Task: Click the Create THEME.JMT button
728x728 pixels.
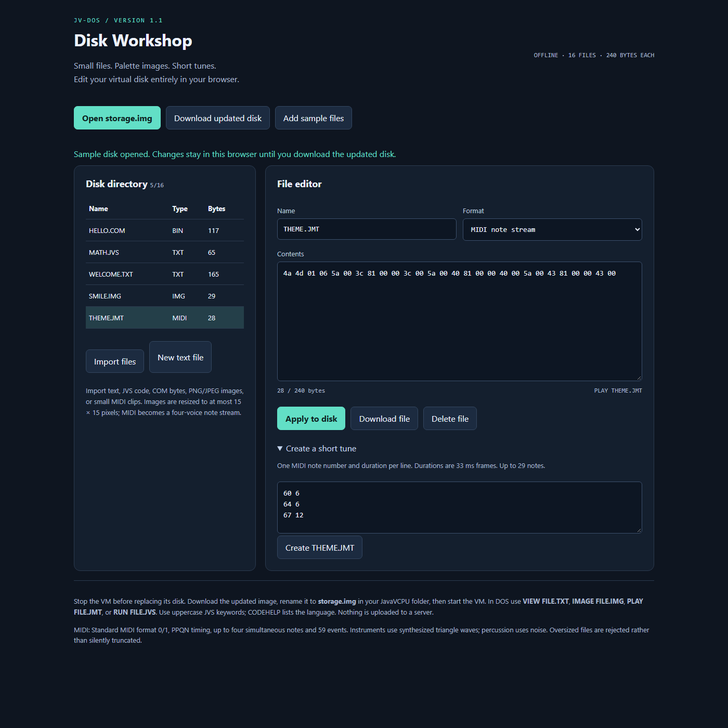Action: point(320,548)
